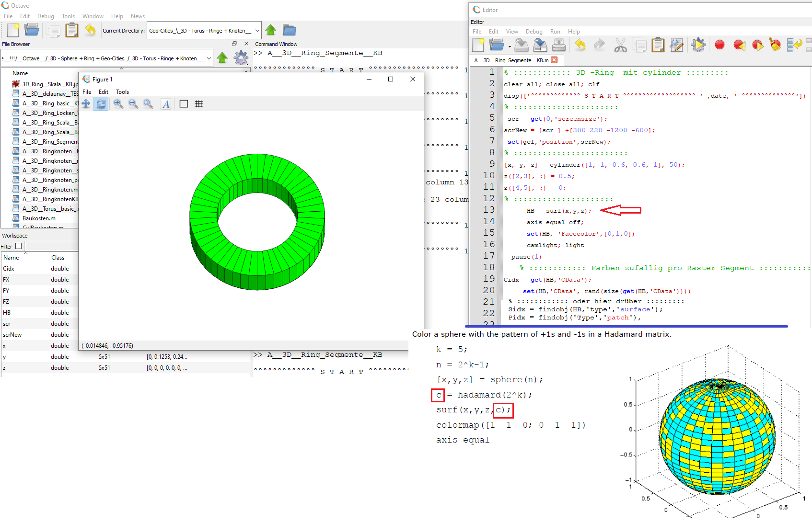This screenshot has width=812, height=523.
Task: Click the Insert Text 'A' icon in Figure
Action: (x=166, y=104)
